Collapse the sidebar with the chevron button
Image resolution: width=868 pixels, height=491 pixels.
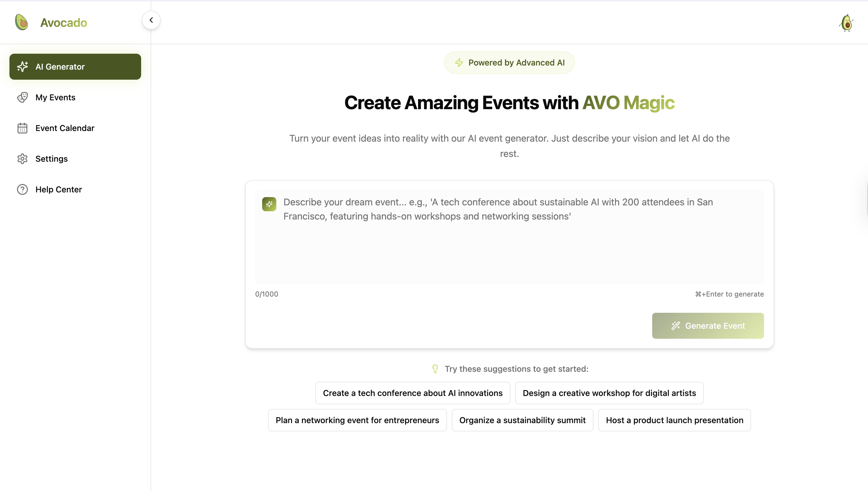point(151,20)
